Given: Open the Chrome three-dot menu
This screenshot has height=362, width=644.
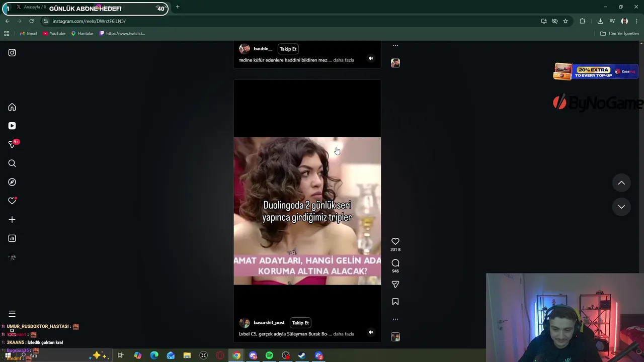Looking at the screenshot, I should [637, 21].
